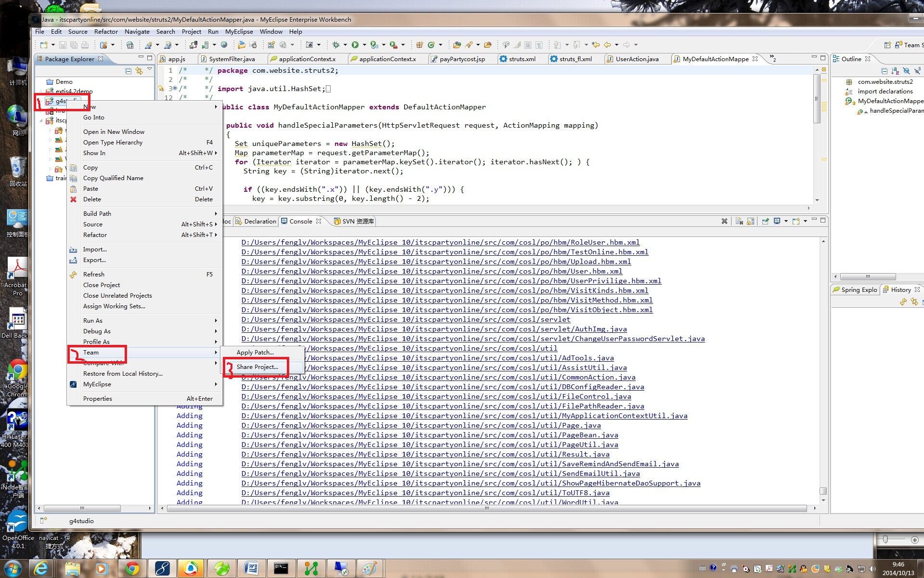Click the Team Synchronizing perspective button
This screenshot has height=578, width=924.
(x=909, y=45)
